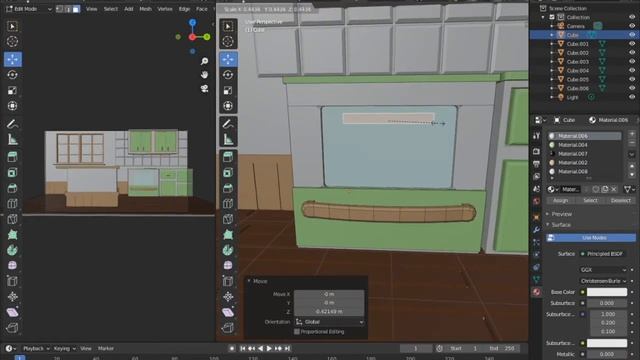Screen dimensions: 640x360
Task: Click the Use Nodes button
Action: (x=591, y=238)
